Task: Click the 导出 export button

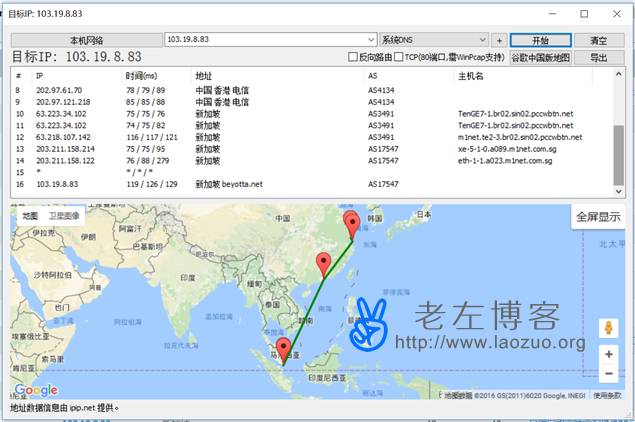Action: (x=599, y=58)
